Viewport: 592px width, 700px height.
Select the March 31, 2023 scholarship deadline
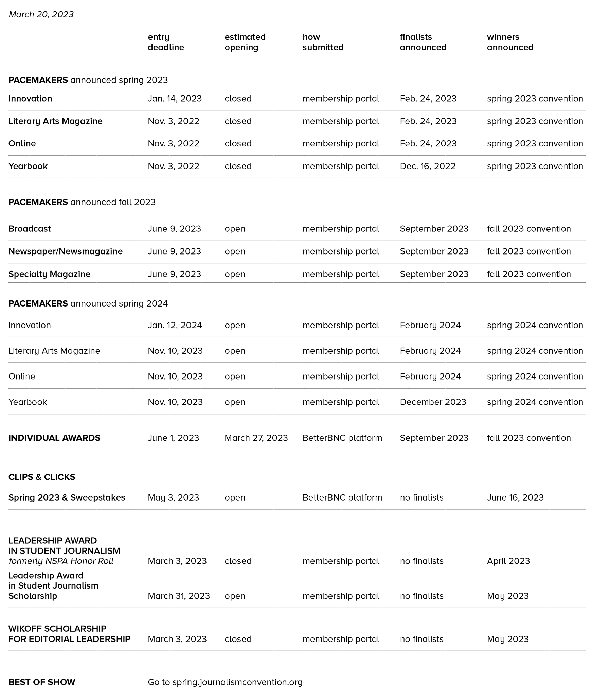179,596
